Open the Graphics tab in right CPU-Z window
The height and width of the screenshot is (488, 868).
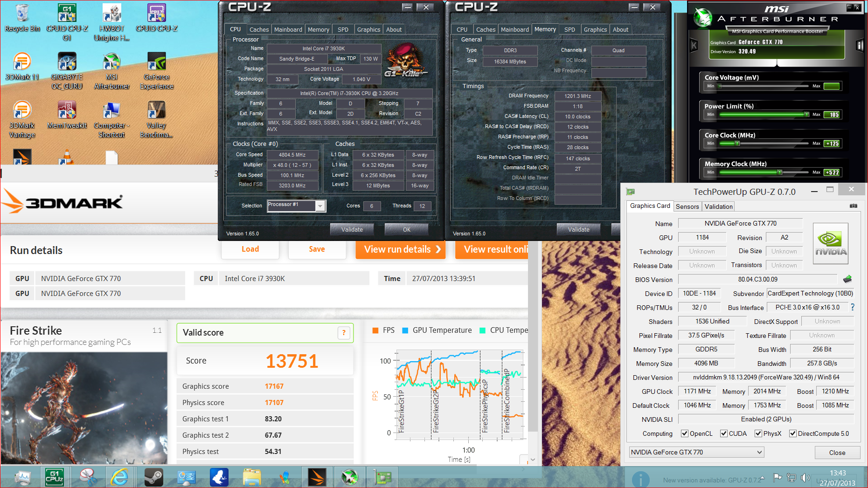click(x=595, y=29)
